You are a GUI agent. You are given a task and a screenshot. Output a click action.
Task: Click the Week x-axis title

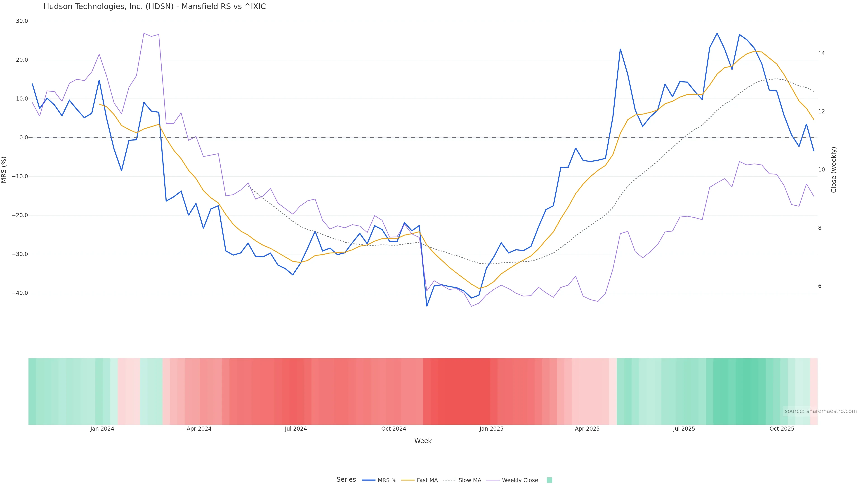click(423, 441)
